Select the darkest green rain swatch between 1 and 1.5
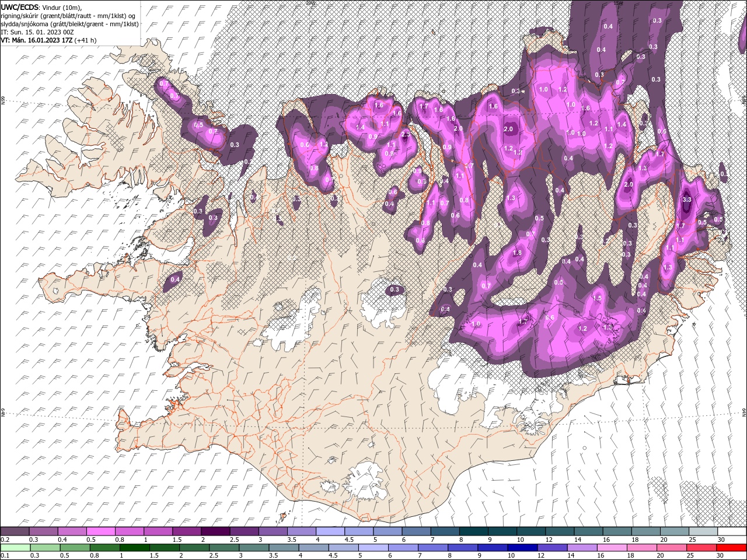 click(135, 548)
